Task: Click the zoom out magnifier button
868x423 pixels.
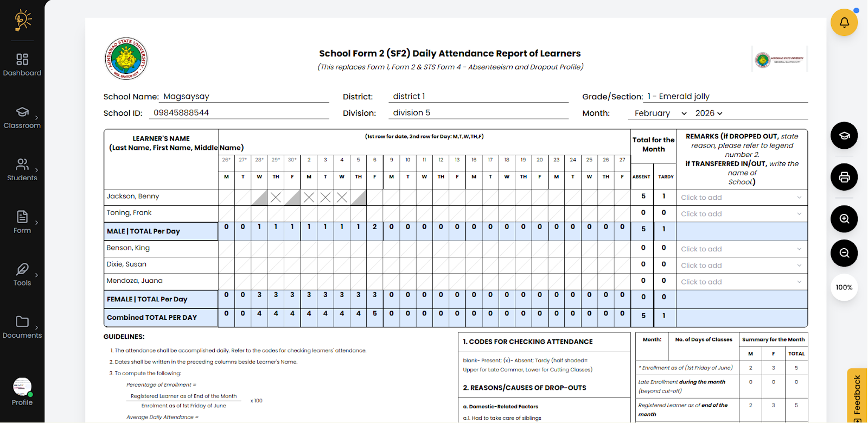Action: (x=844, y=253)
